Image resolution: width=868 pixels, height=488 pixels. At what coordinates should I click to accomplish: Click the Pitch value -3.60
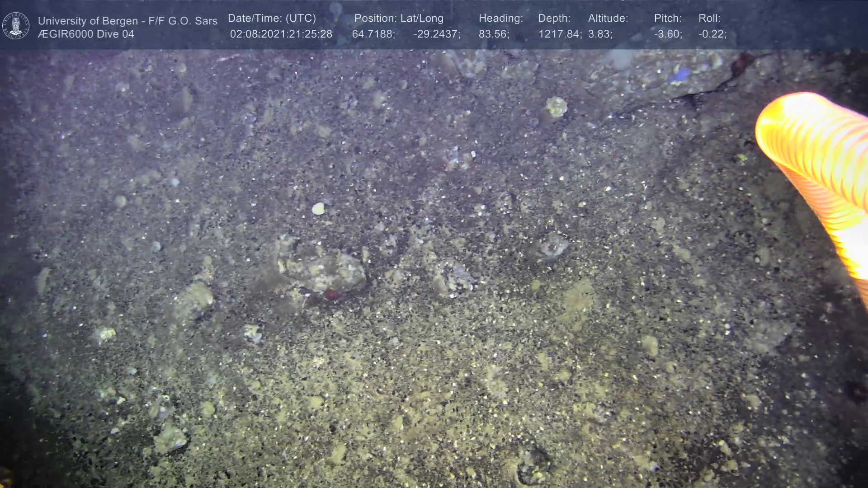point(668,34)
